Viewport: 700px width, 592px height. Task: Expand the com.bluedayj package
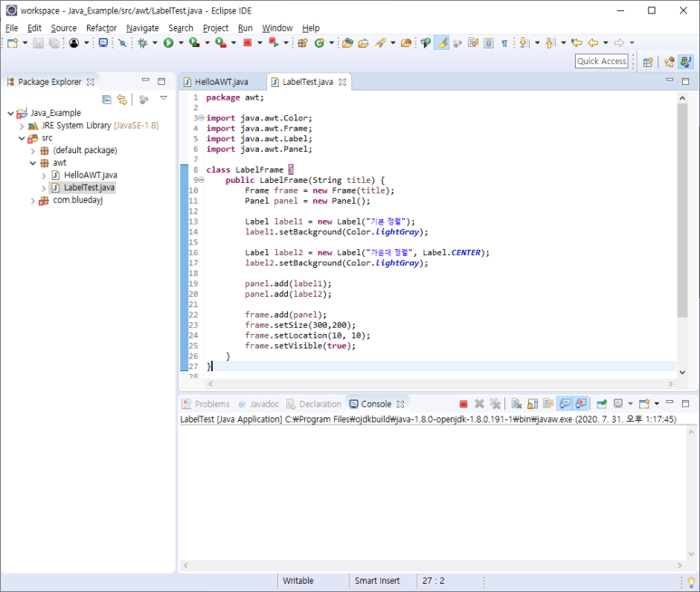(33, 201)
